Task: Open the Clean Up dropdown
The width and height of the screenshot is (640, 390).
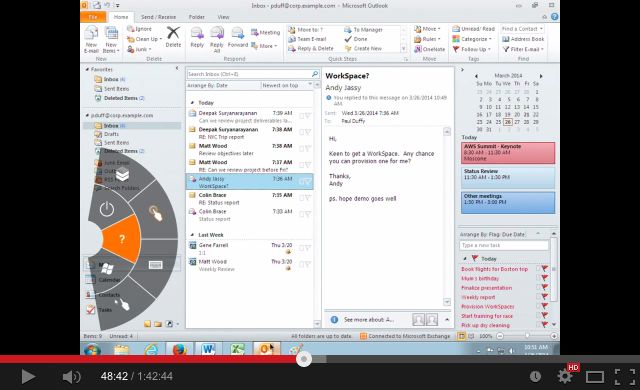Action: click(x=144, y=39)
